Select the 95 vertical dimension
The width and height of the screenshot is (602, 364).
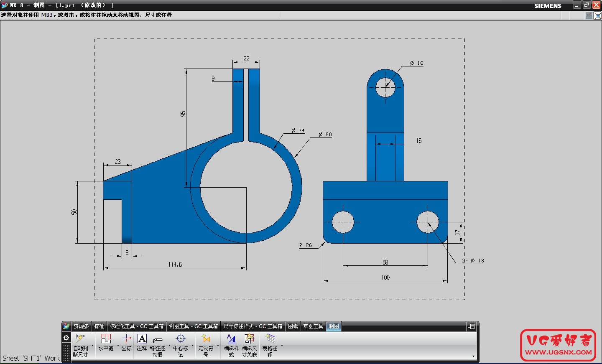(183, 114)
